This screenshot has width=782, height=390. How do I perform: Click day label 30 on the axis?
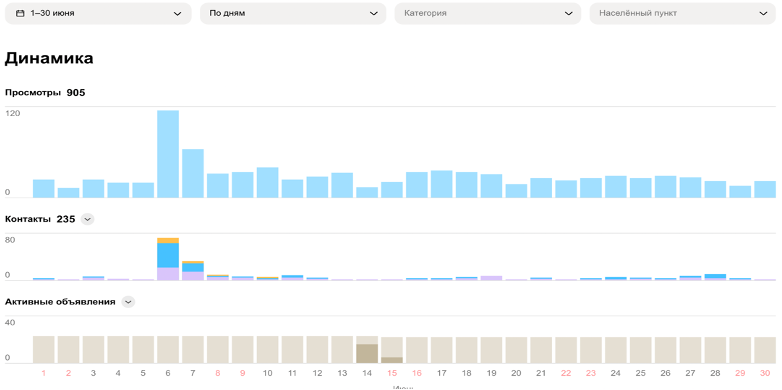coord(765,373)
